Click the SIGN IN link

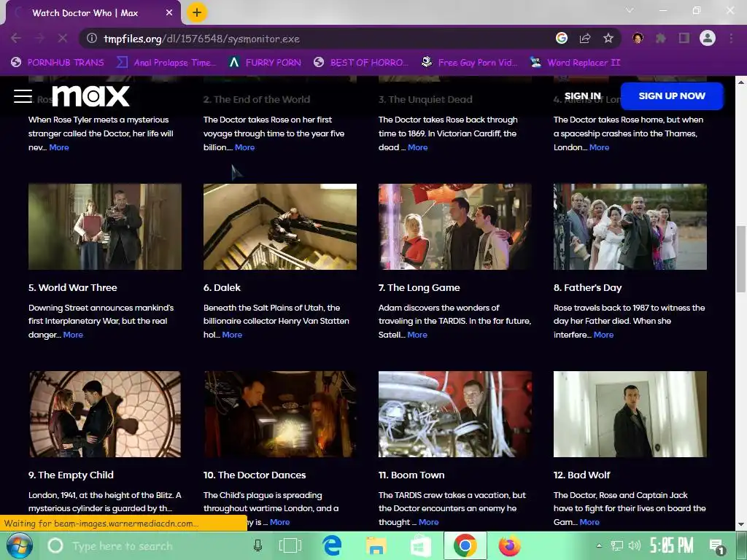(x=583, y=96)
